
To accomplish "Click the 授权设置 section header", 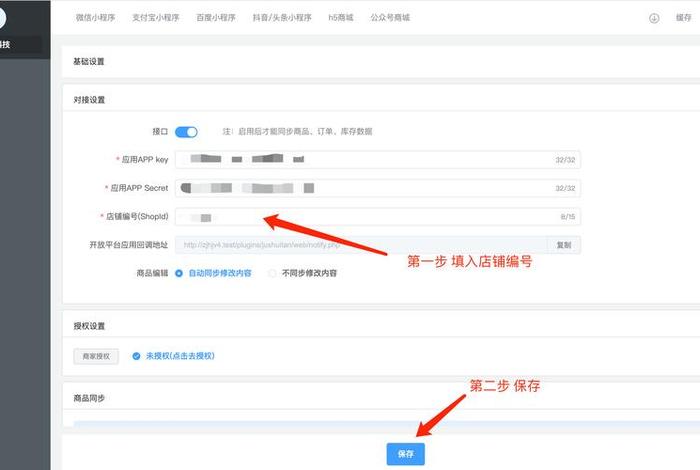I will pyautogui.click(x=89, y=326).
